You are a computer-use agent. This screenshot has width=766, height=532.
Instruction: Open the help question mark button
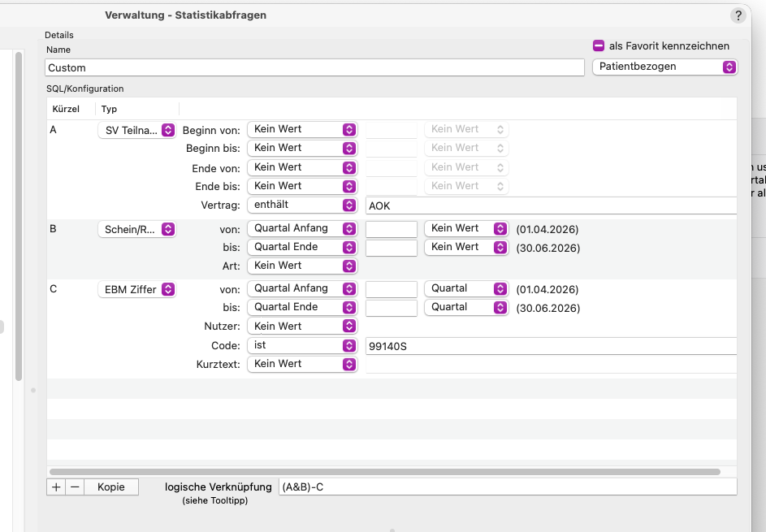pos(738,15)
